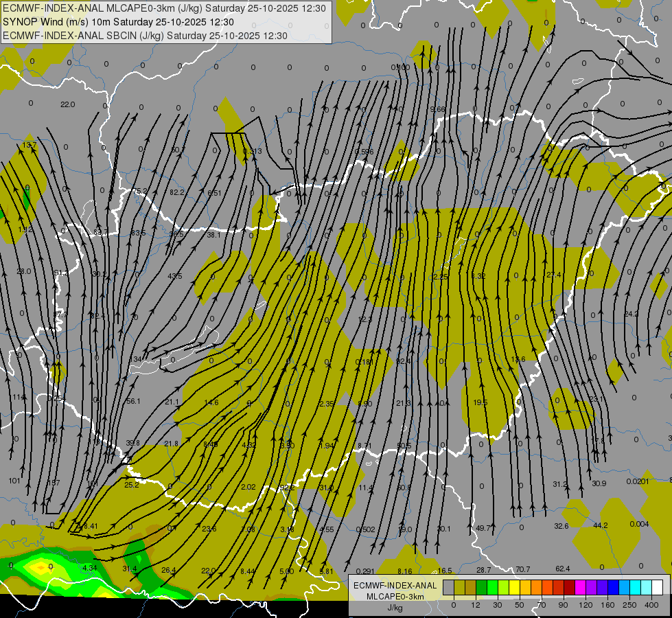Click the white legend swatch above 400
This screenshot has height=618, width=672.
point(658,587)
